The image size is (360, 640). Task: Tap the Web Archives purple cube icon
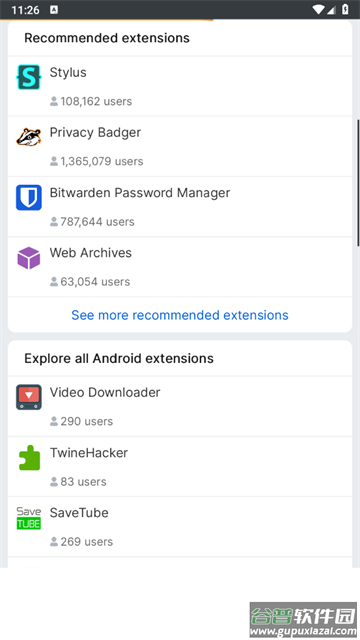(x=29, y=258)
